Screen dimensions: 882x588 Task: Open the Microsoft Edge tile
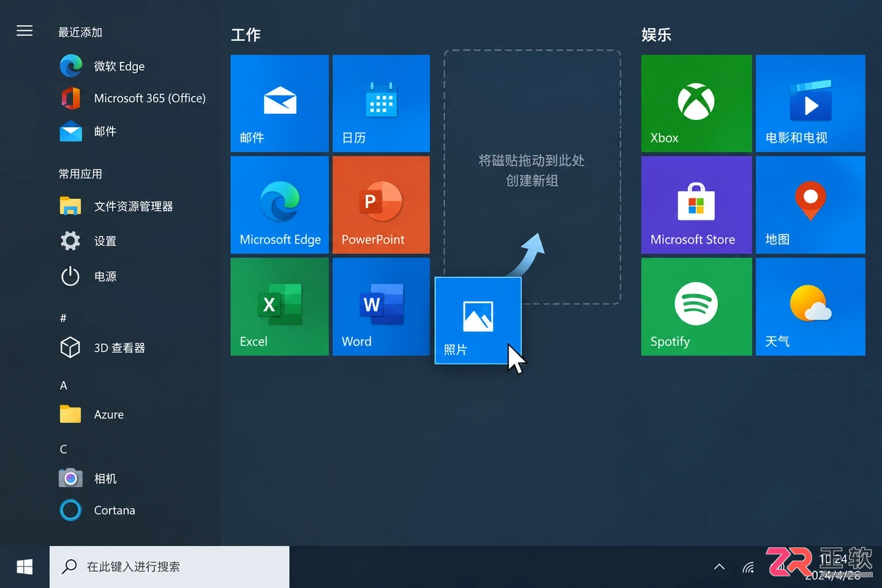click(279, 205)
